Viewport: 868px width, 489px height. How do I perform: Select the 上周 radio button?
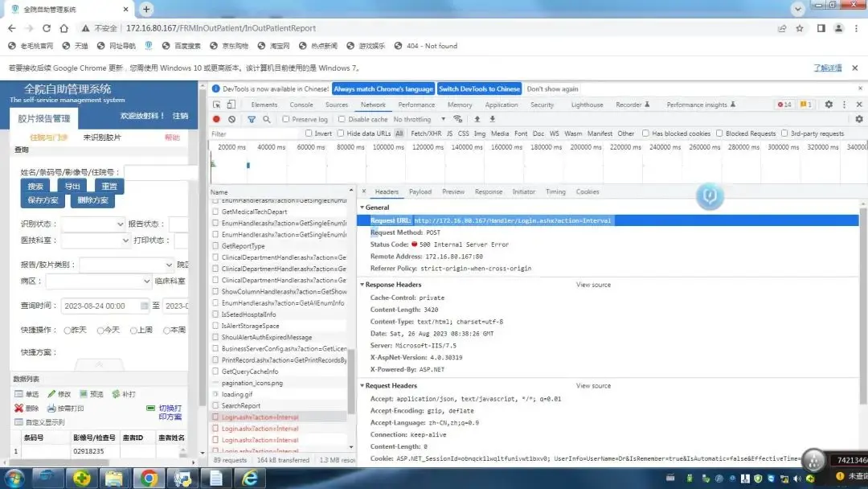pos(133,331)
